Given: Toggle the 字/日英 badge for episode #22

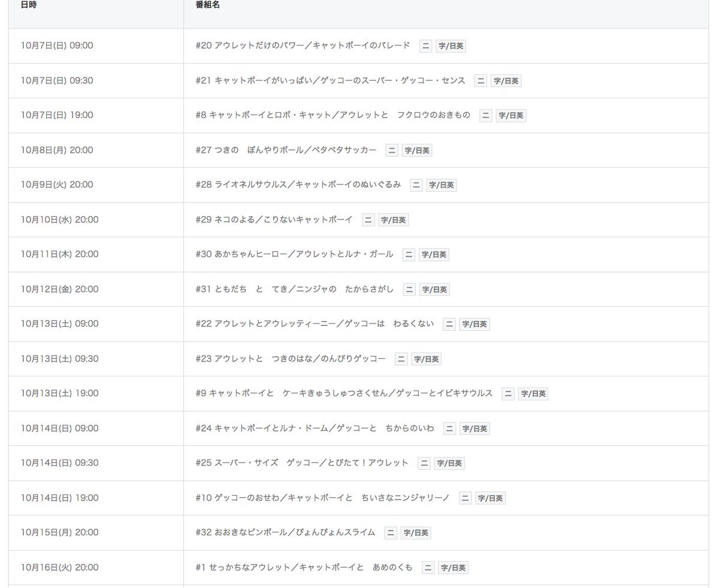Looking at the screenshot, I should pos(475,324).
